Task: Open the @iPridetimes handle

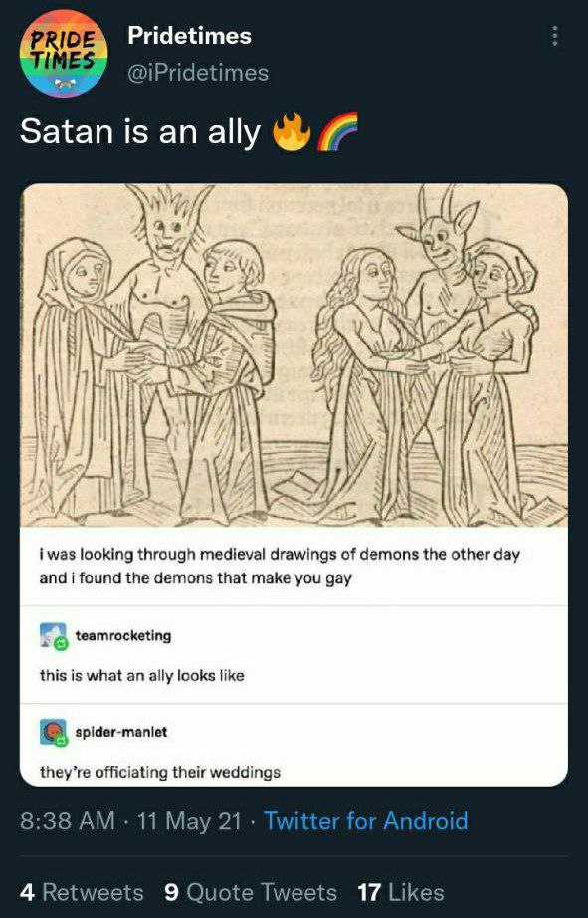Action: [x=198, y=73]
